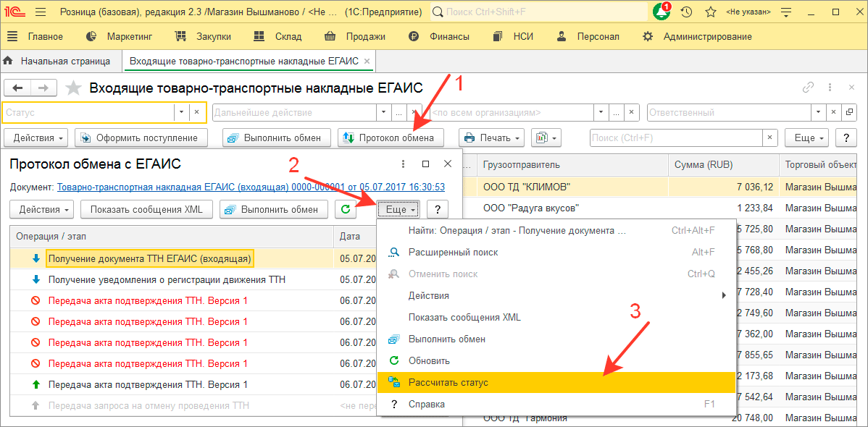Clear the search field (Ctrl+F)

click(770, 138)
